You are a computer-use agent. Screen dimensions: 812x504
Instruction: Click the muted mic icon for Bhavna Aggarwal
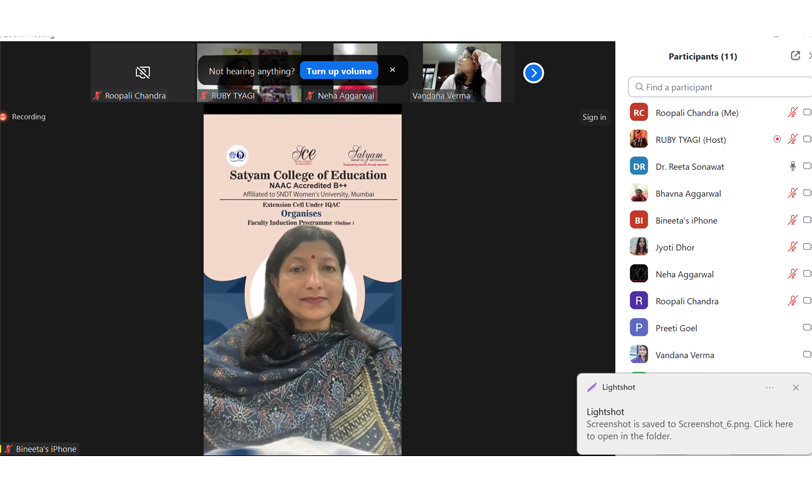pyautogui.click(x=792, y=194)
